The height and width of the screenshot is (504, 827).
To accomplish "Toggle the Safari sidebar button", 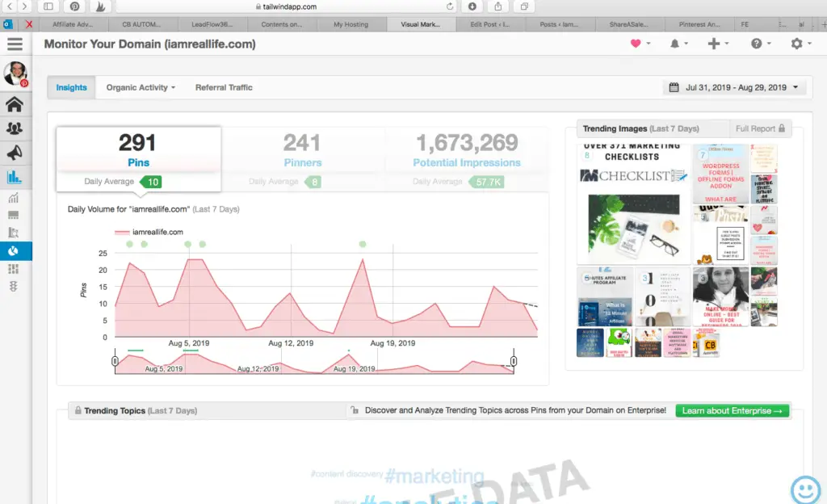I will pos(48,6).
